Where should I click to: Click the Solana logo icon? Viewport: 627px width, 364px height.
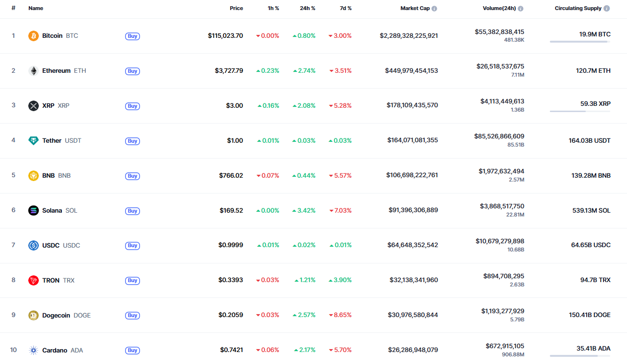coord(34,211)
